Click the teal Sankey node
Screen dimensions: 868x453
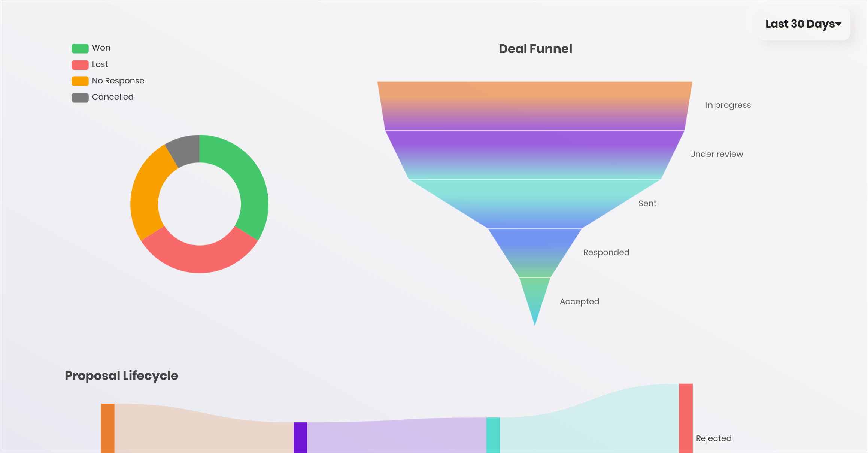click(493, 435)
